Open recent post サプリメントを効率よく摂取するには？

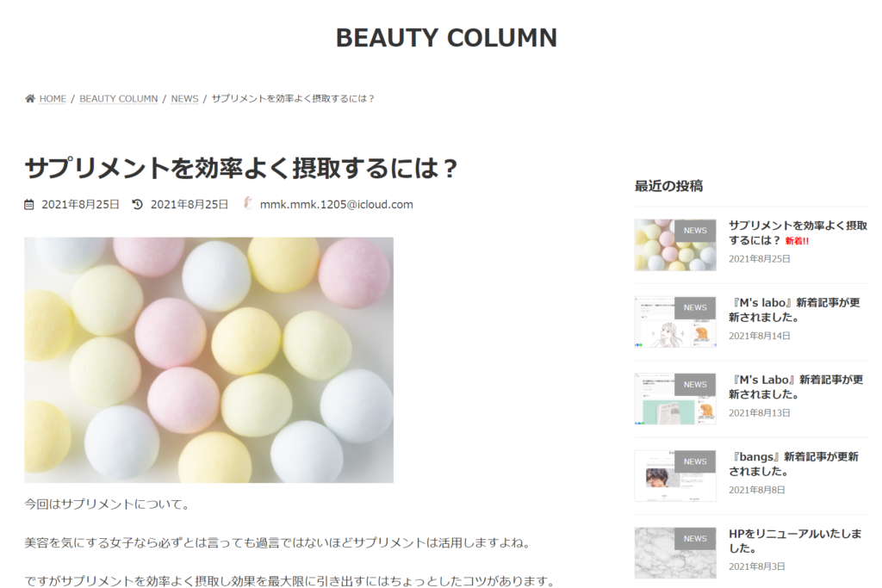pos(798,232)
